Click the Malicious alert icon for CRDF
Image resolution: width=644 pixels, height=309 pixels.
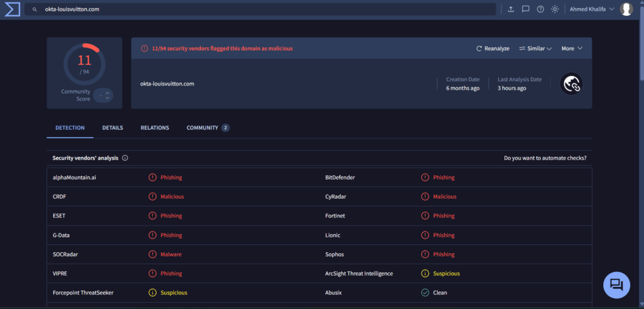152,197
